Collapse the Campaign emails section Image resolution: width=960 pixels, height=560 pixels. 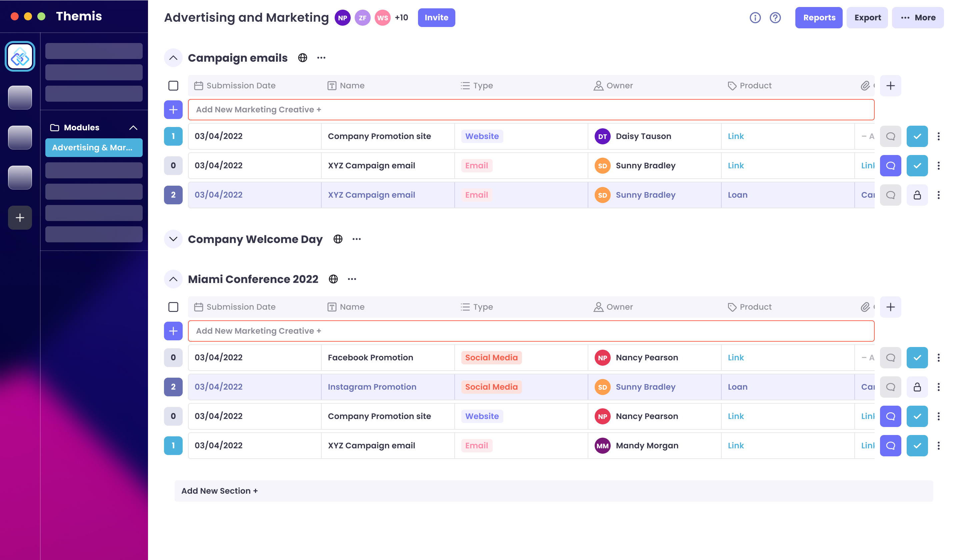pyautogui.click(x=173, y=58)
